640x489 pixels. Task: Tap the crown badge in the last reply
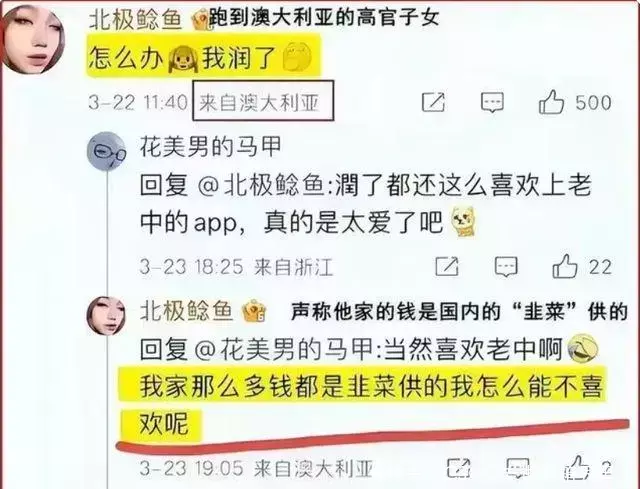[x=254, y=311]
